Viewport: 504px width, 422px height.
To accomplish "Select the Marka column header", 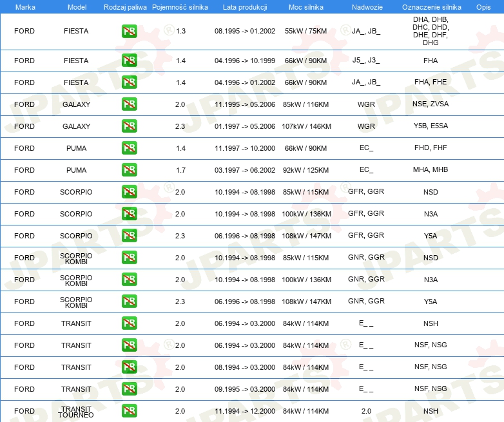I will [25, 7].
